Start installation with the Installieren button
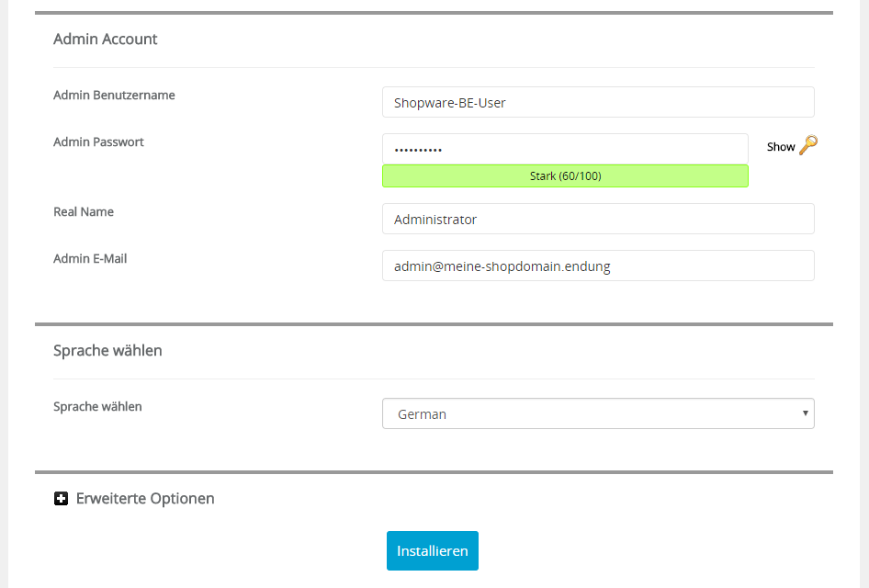 point(433,551)
